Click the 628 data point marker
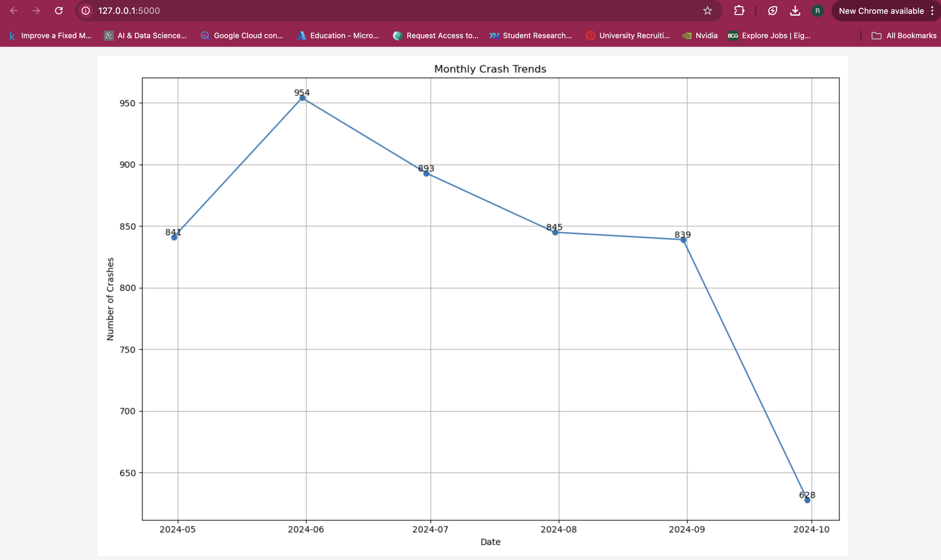 [x=807, y=500]
